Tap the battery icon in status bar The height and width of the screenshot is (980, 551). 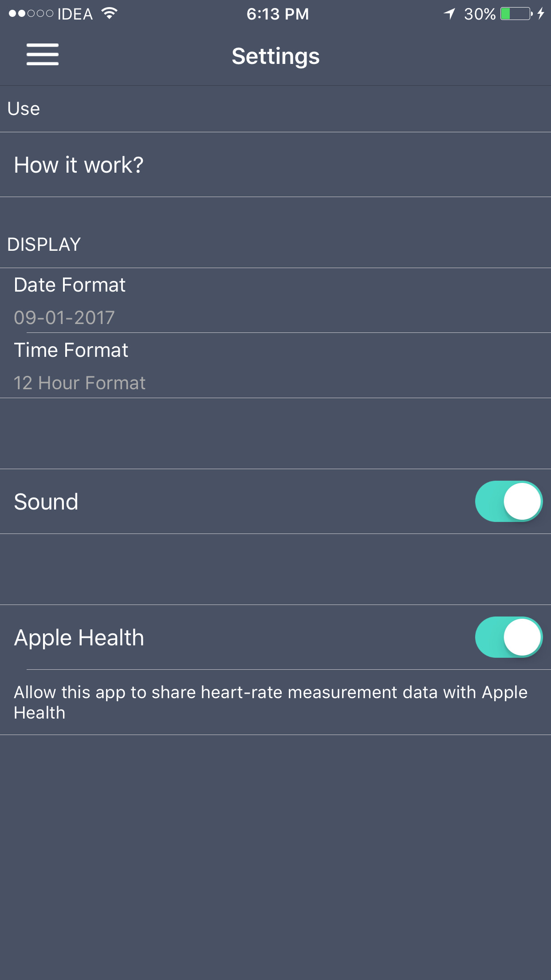[x=516, y=14]
